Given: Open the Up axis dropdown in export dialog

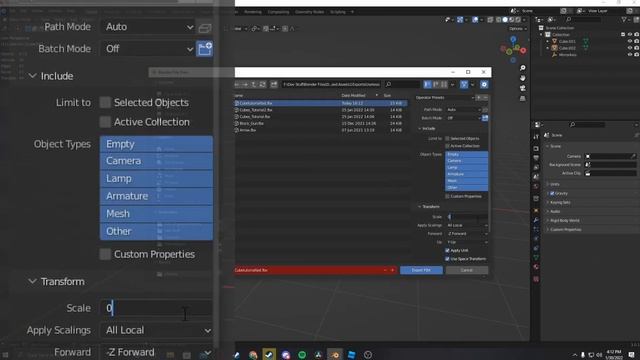Looking at the screenshot, I should (467, 242).
